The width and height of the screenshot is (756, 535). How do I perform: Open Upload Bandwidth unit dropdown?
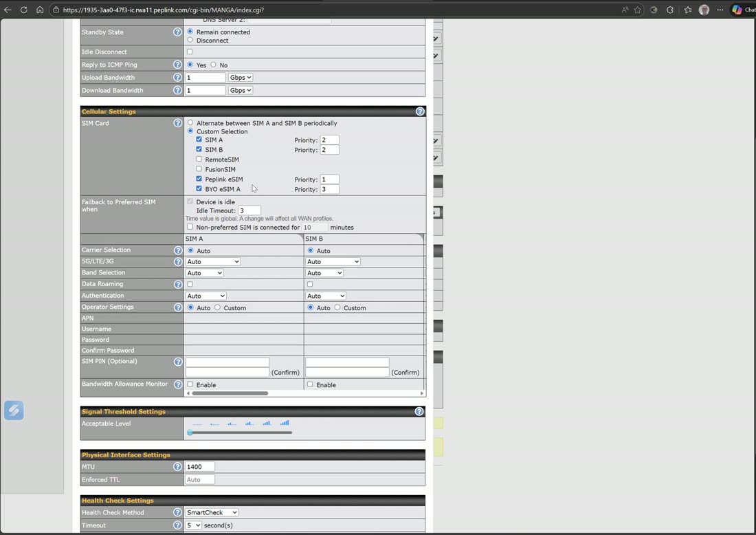coord(240,77)
